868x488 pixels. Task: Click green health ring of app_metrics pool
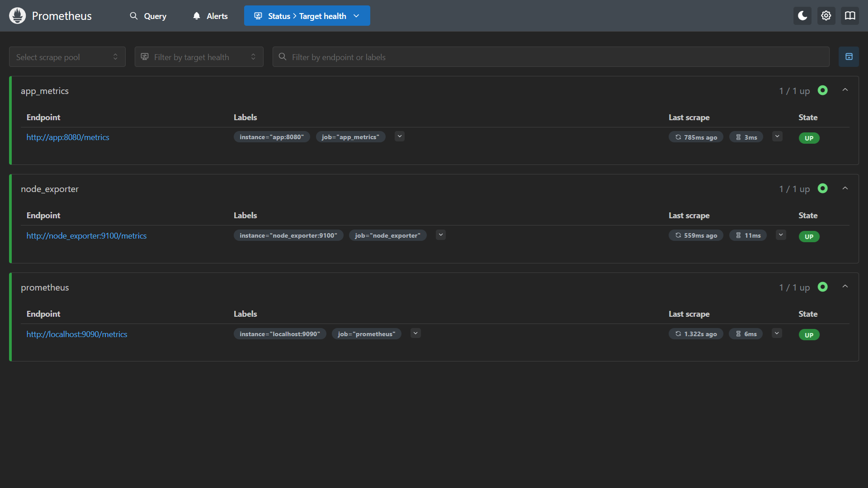[x=822, y=90]
